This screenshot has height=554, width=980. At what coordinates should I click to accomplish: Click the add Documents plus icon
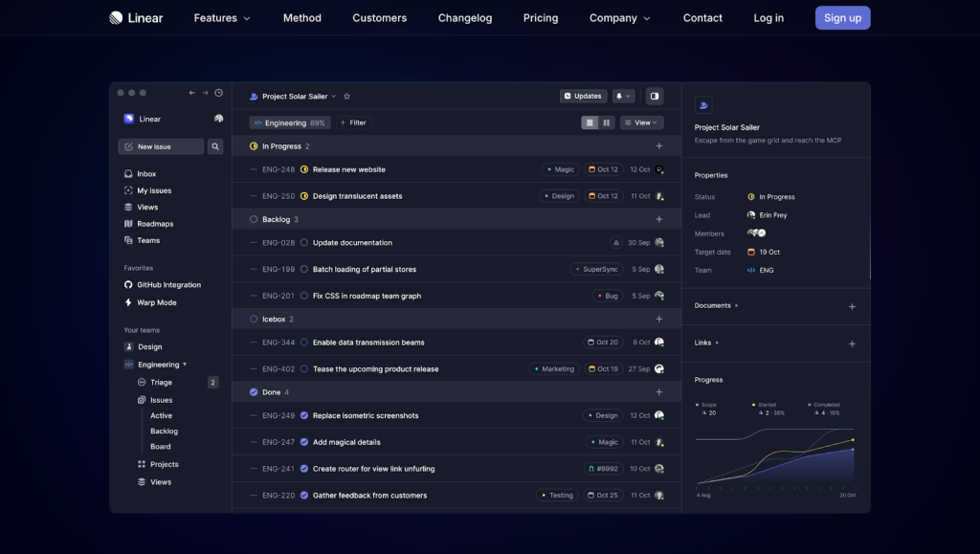(852, 306)
